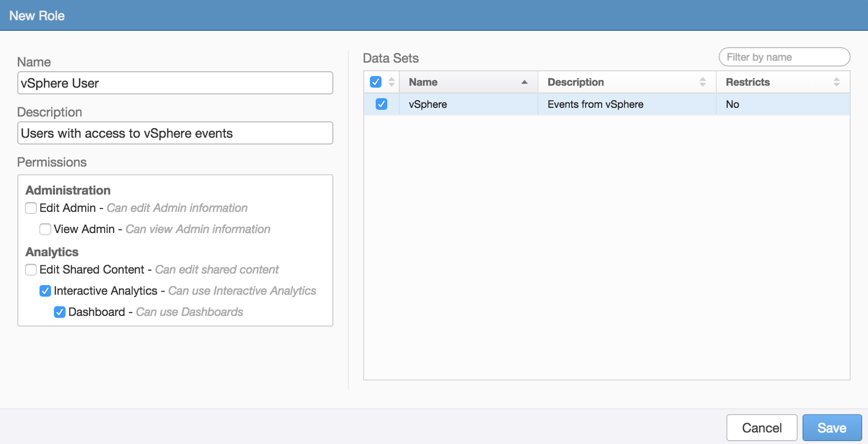Click the Save button

point(832,427)
